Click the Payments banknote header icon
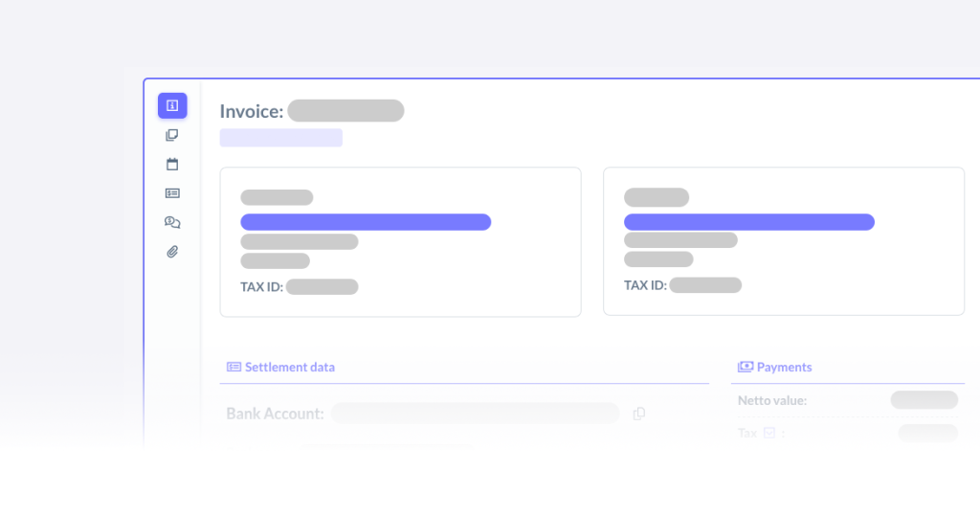 [x=745, y=368]
